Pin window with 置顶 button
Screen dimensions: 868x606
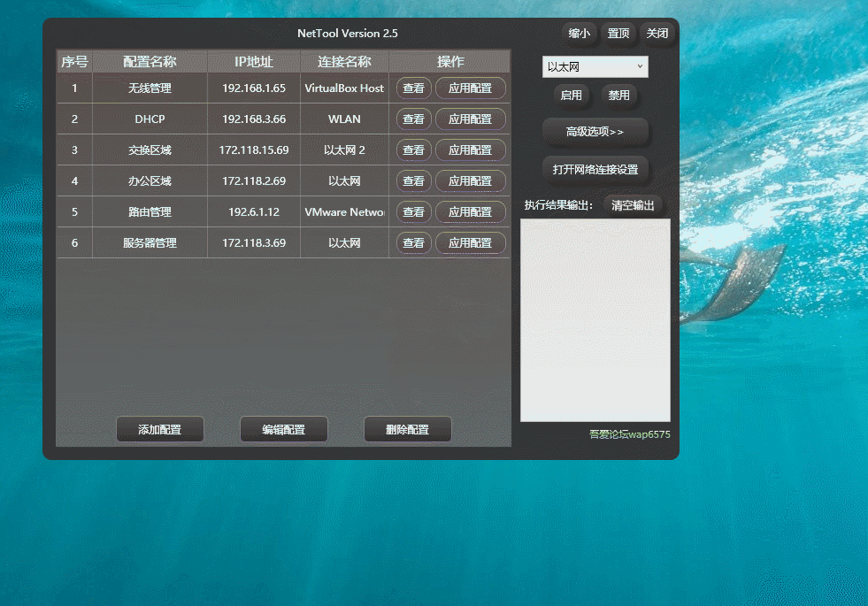(x=618, y=34)
